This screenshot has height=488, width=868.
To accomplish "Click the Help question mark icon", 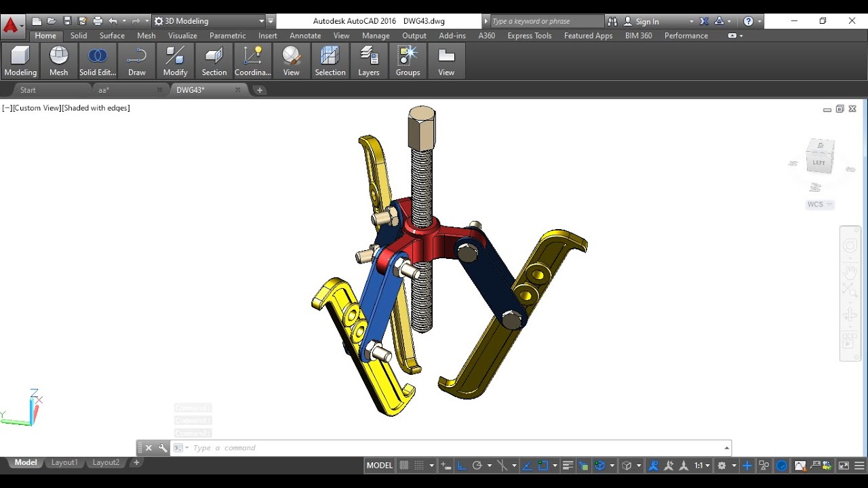I will point(748,21).
